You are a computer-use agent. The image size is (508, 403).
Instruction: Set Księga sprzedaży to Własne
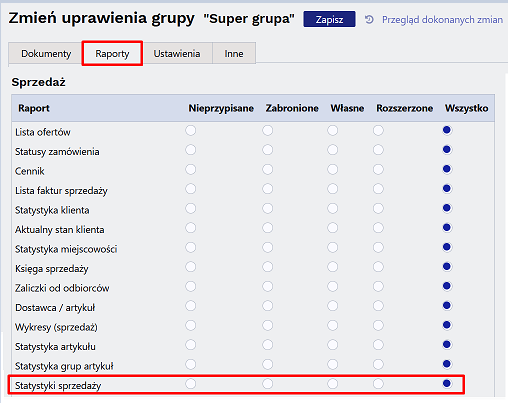pyautogui.click(x=332, y=267)
